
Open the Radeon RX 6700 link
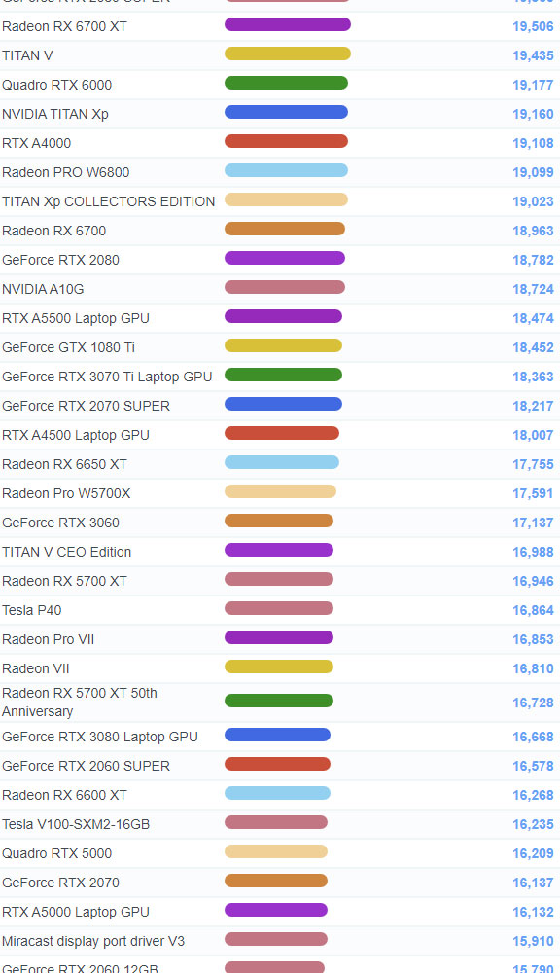53,231
